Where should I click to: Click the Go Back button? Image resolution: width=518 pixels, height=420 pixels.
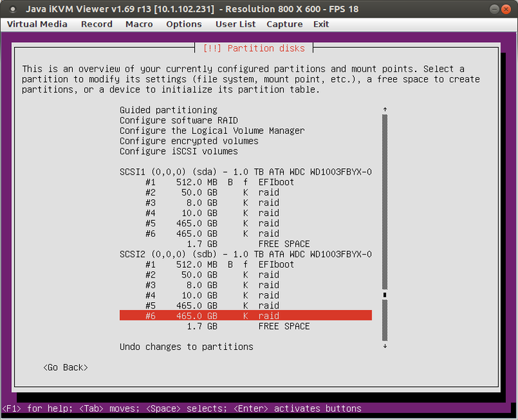[65, 367]
